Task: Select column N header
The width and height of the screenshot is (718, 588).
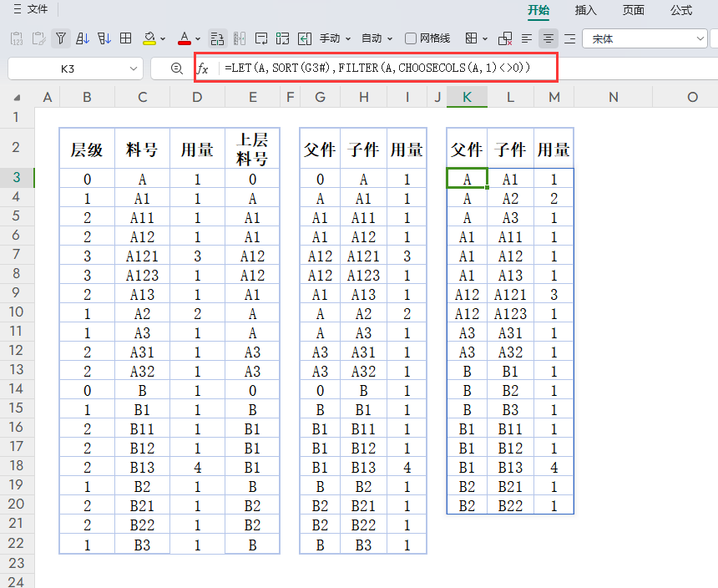Action: (x=613, y=97)
